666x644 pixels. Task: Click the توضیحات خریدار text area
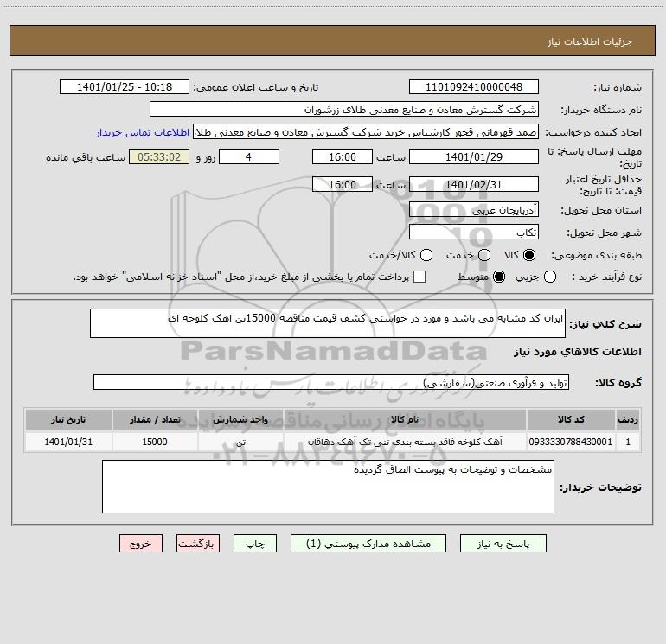click(x=328, y=487)
